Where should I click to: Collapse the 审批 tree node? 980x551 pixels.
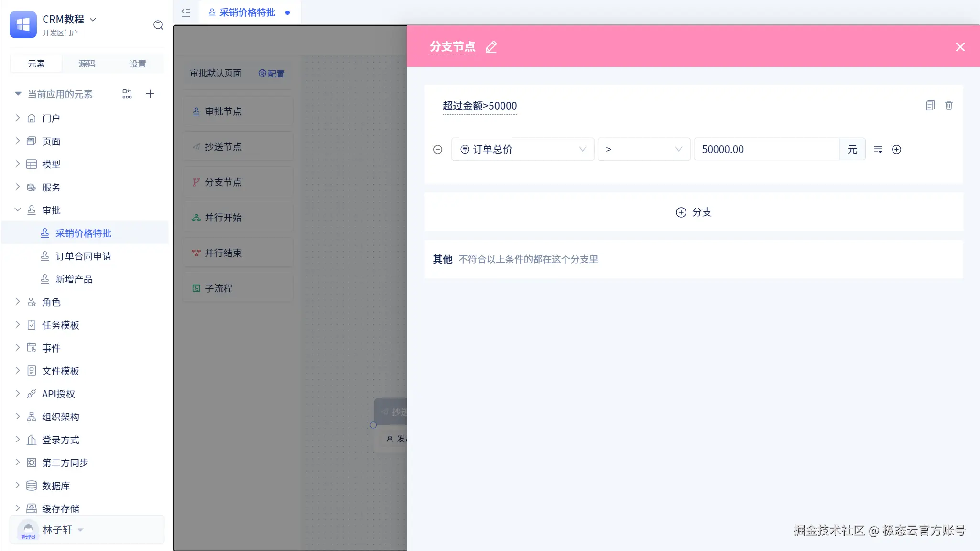point(18,210)
